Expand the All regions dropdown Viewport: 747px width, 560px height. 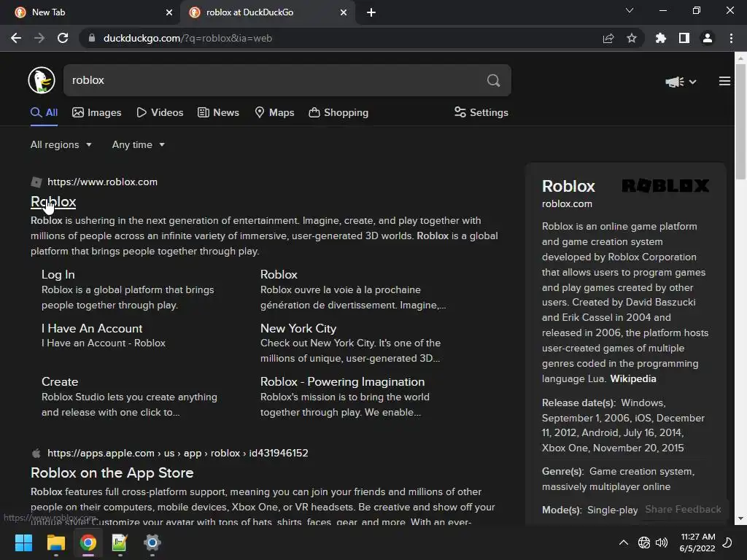click(61, 145)
